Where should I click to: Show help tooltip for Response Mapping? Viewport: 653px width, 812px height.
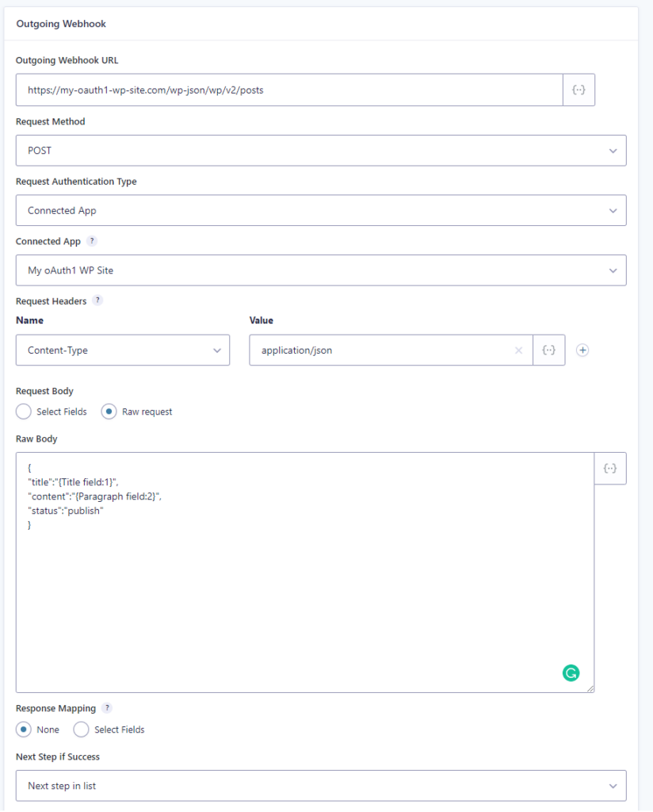point(107,708)
